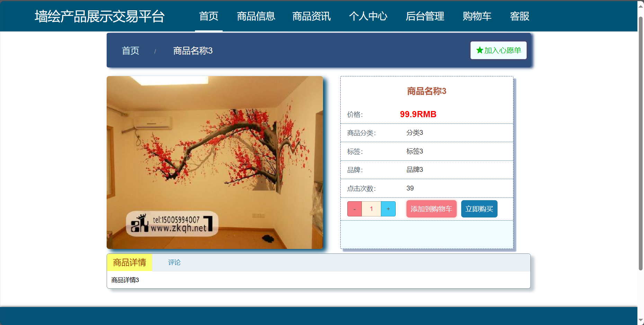Go to 商品信息 in the top navigation
This screenshot has width=644, height=325.
tap(256, 16)
